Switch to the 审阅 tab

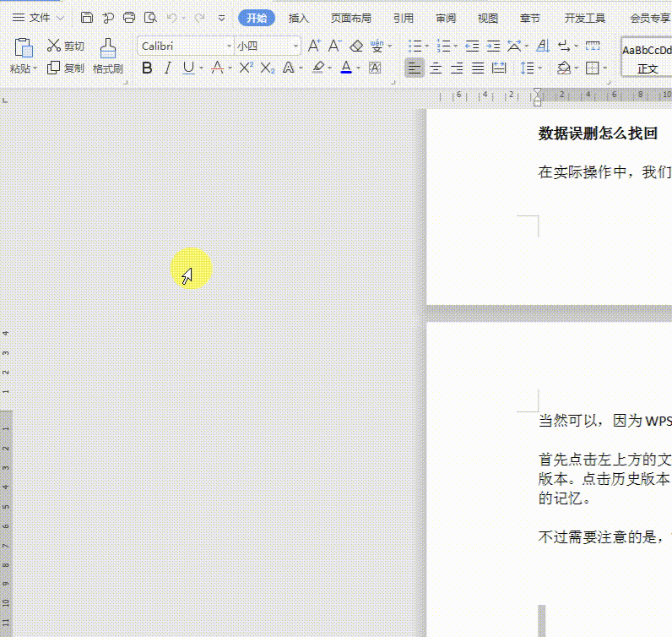pyautogui.click(x=446, y=18)
